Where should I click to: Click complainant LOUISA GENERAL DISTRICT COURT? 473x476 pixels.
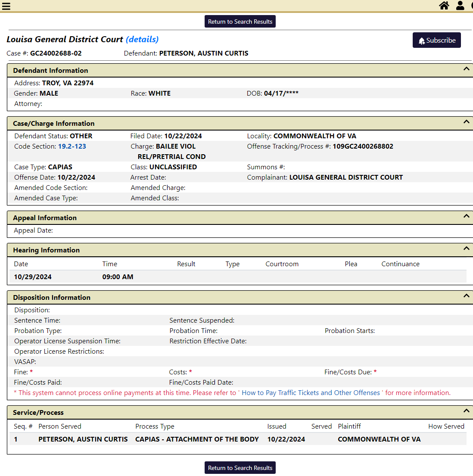(x=346, y=177)
